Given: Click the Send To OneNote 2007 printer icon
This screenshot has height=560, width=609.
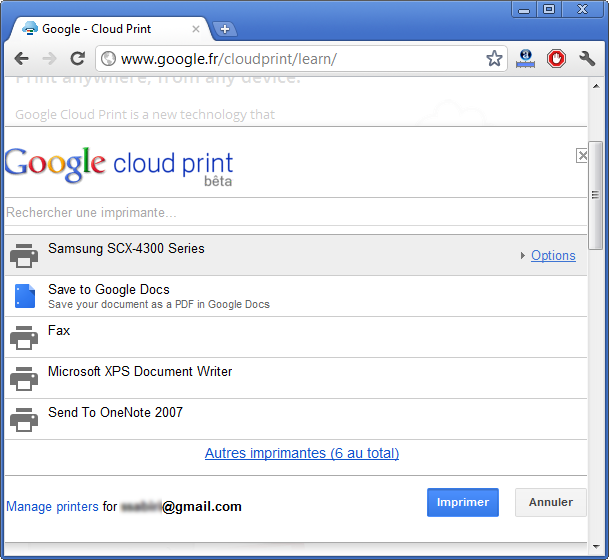Looking at the screenshot, I should coord(24,419).
